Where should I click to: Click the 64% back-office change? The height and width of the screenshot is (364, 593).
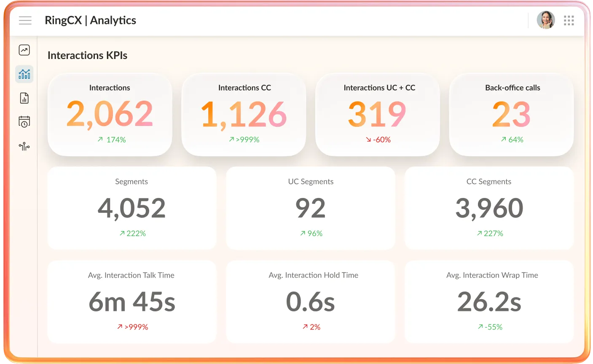point(512,139)
